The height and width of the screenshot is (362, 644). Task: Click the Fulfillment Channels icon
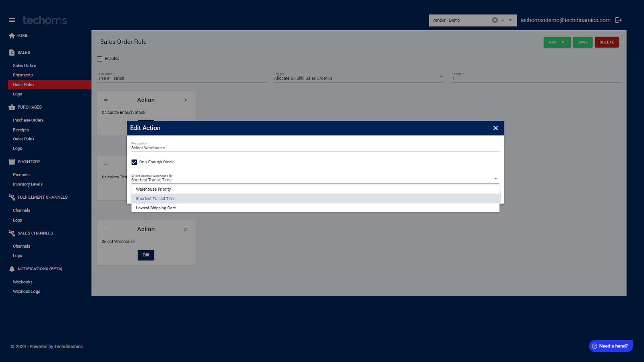click(x=11, y=197)
